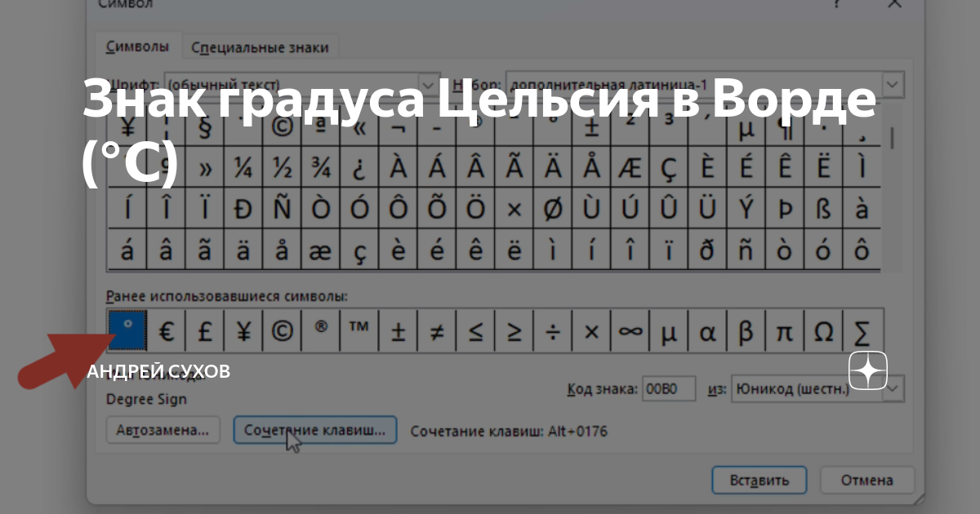
Task: Select the degree sign in recently used symbols
Action: pyautogui.click(x=127, y=331)
